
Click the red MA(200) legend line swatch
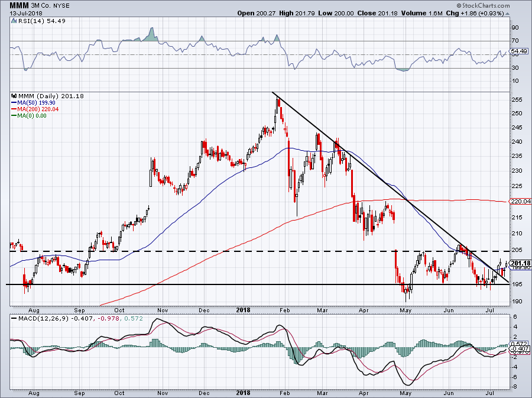click(14, 109)
